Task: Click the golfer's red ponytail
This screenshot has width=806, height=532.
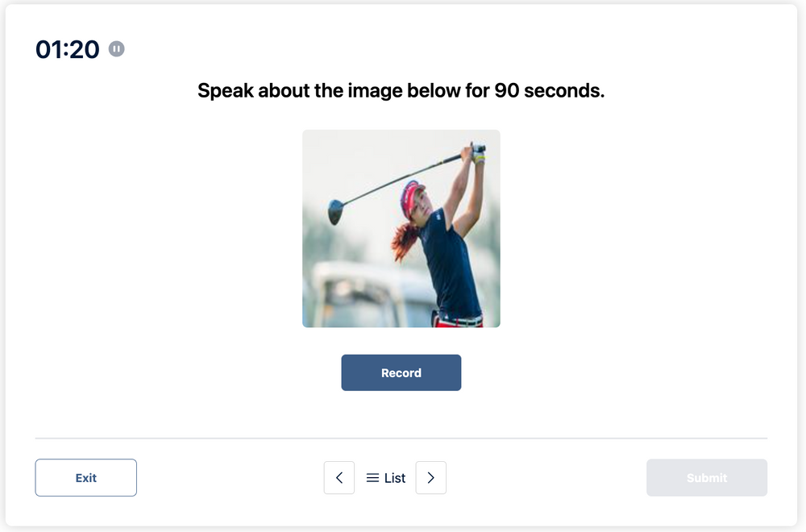Action: [405, 239]
